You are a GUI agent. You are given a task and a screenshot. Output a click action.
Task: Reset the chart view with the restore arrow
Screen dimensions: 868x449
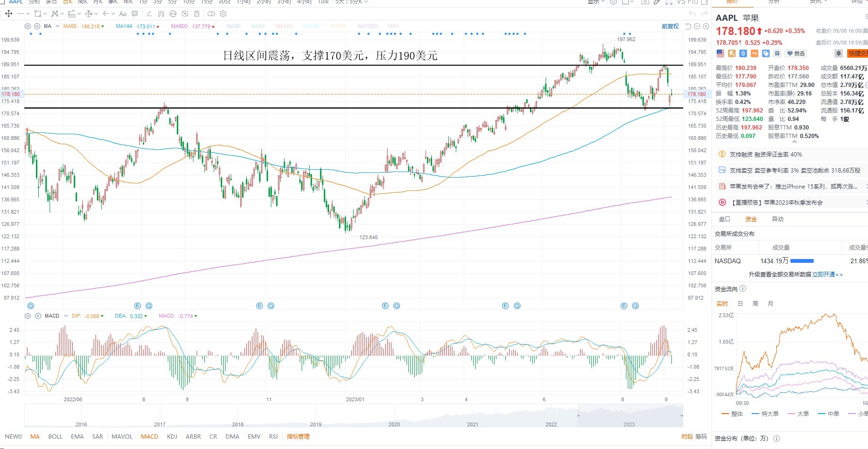pyautogui.click(x=688, y=26)
